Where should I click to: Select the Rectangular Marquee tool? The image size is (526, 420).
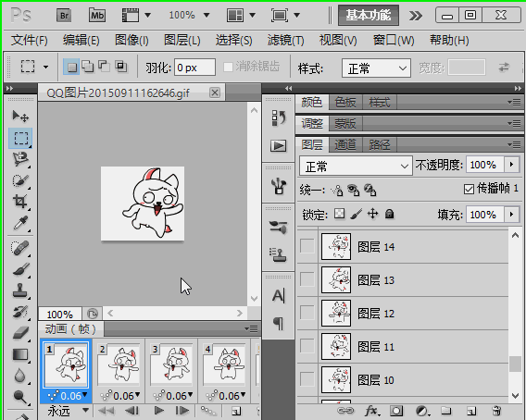pos(20,138)
